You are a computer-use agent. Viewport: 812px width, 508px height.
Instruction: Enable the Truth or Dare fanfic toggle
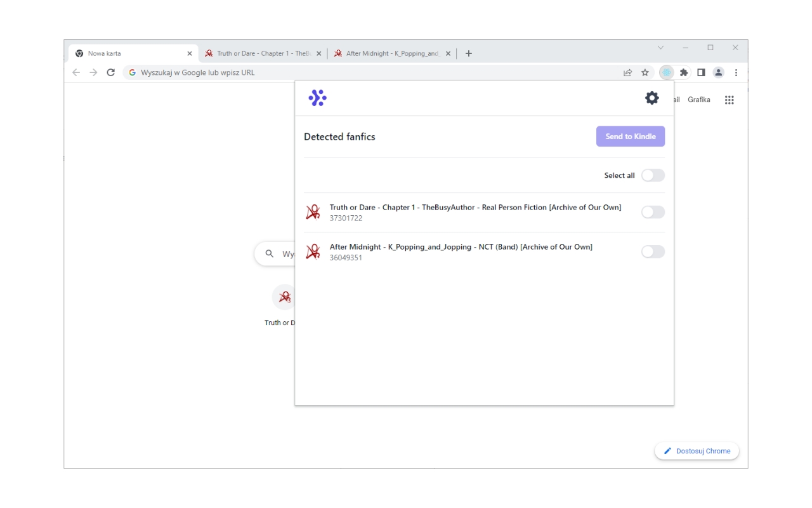(x=653, y=212)
